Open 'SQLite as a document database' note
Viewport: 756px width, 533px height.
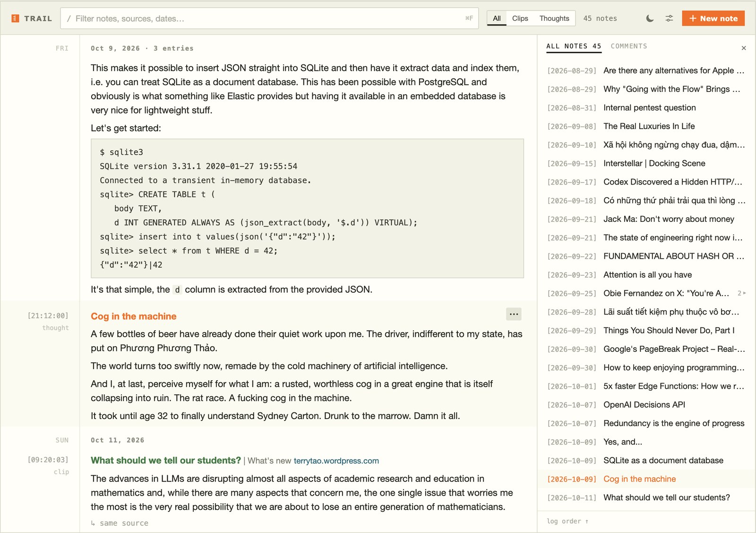pos(646,460)
